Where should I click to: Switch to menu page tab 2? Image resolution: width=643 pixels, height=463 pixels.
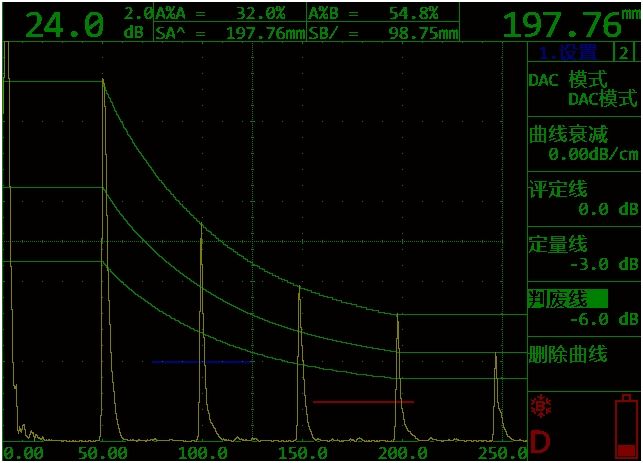coord(624,53)
